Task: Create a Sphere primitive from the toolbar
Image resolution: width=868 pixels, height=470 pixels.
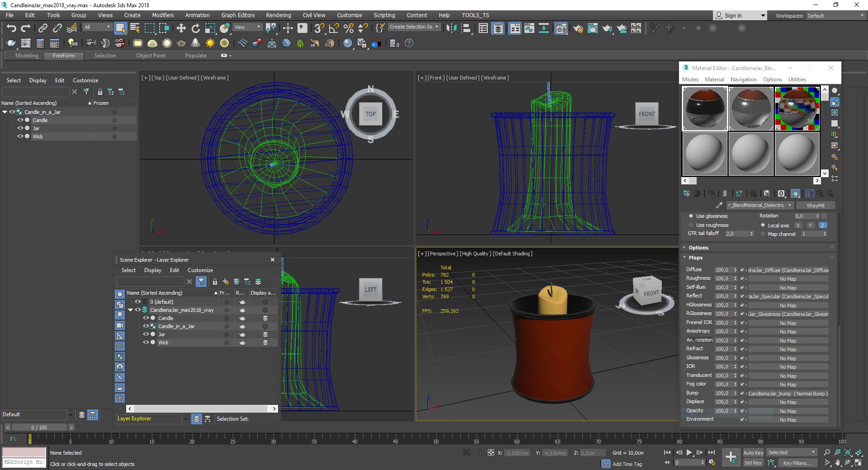Action: coord(167,43)
